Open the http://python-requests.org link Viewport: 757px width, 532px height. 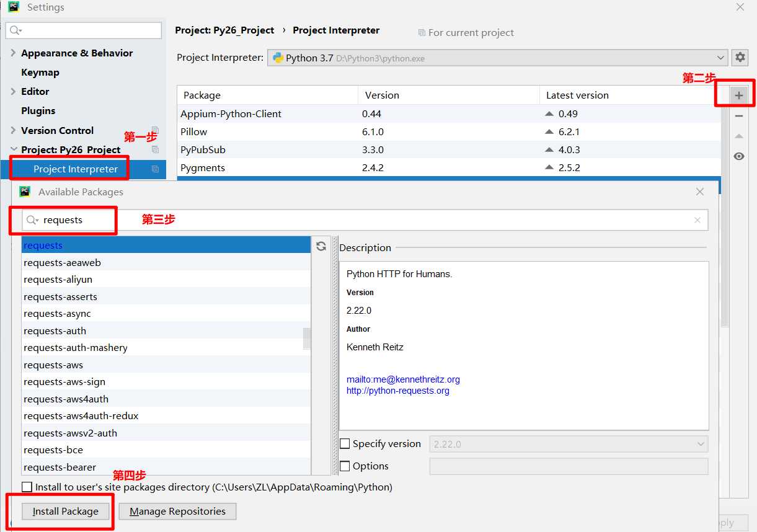398,391
